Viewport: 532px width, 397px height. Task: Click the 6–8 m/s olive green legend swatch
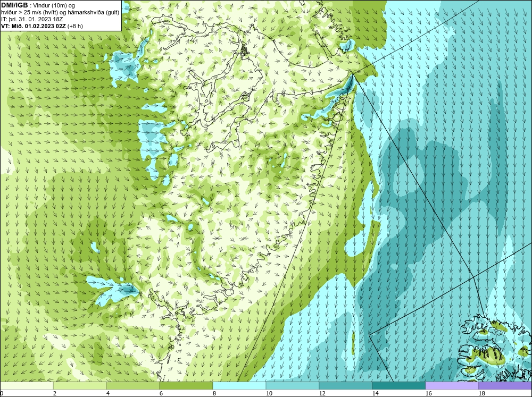186,386
